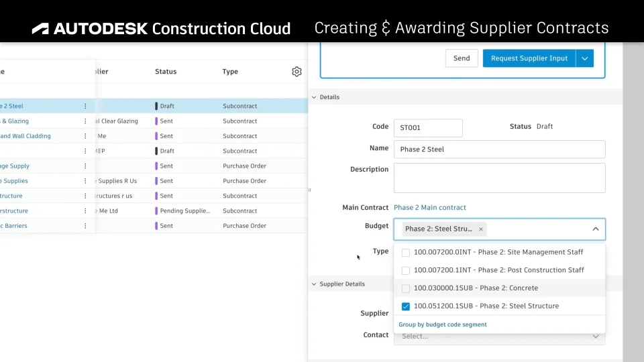Image resolution: width=644 pixels, height=362 pixels.
Task: Sort by the Status column header
Action: (166, 72)
